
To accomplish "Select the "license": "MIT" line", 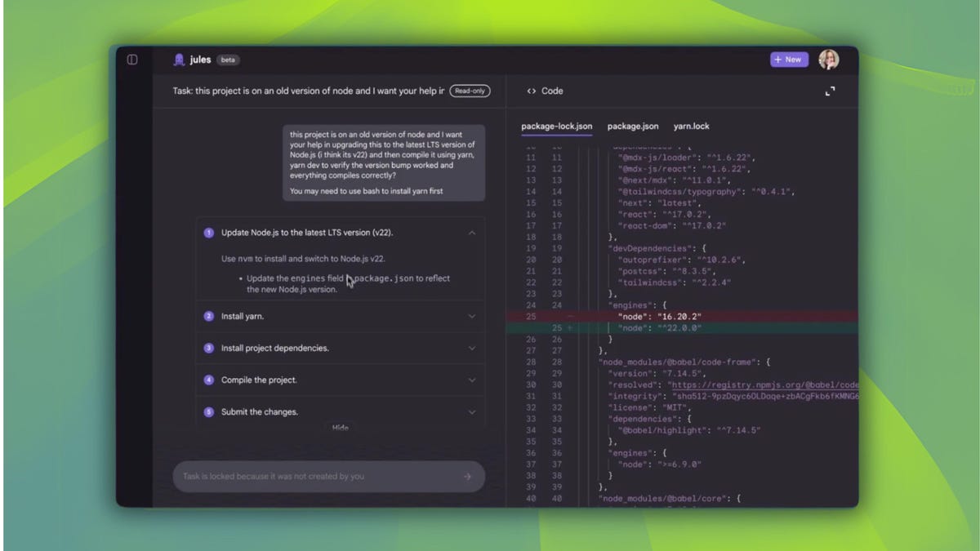I will click(x=649, y=407).
